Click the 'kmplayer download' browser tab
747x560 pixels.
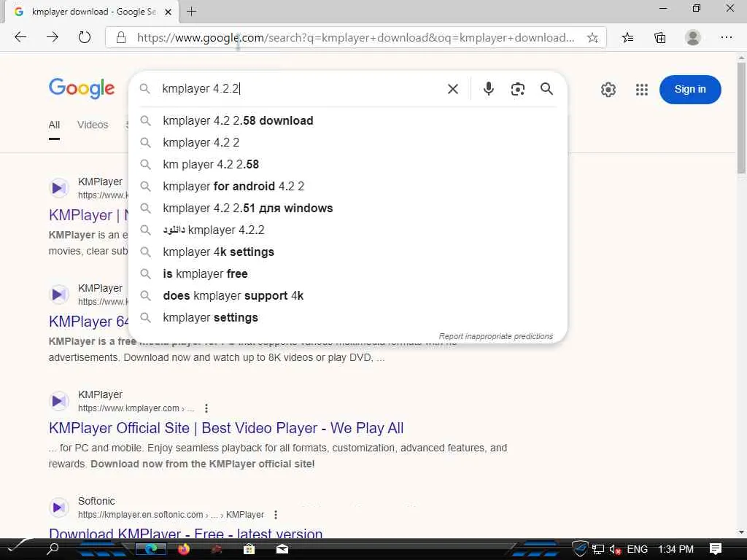coord(93,12)
